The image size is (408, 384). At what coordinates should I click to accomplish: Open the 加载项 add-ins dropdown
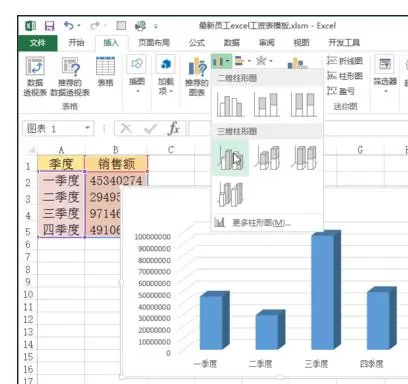166,75
